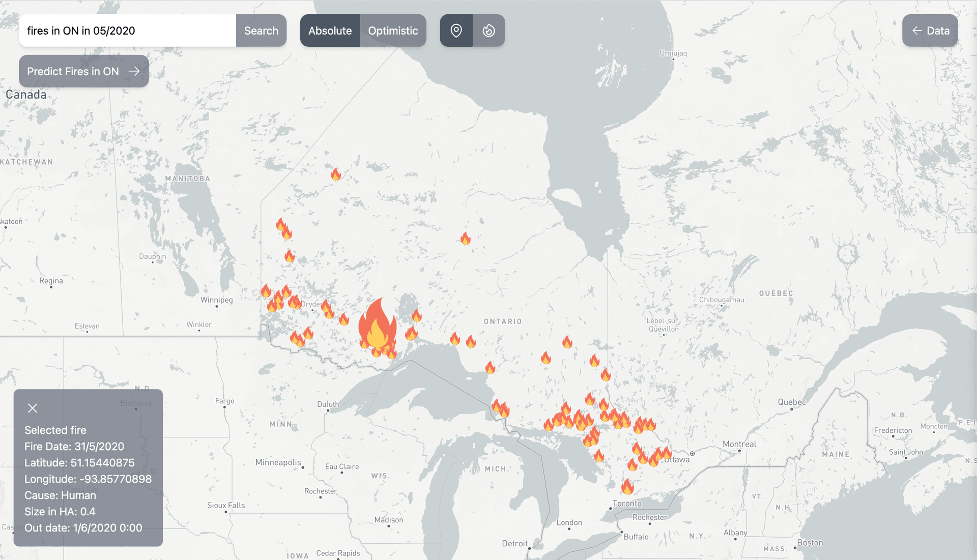Click the Regina city label
The height and width of the screenshot is (560, 977).
click(51, 281)
